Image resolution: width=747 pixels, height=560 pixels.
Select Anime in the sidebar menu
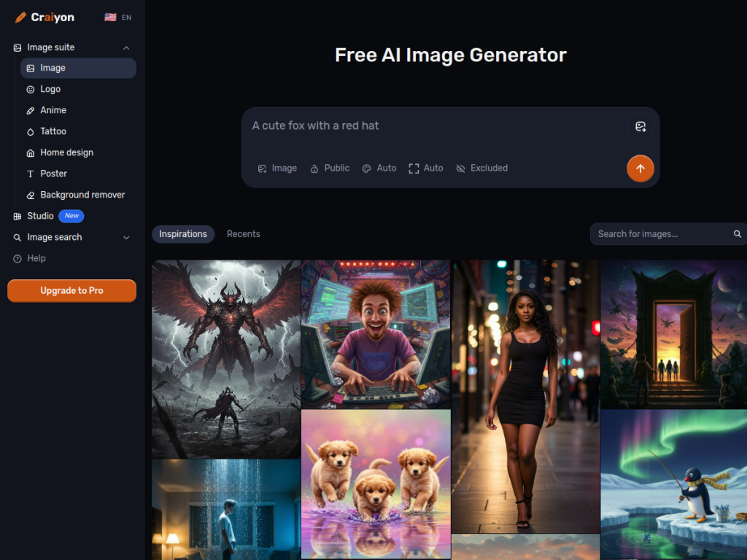(78, 111)
